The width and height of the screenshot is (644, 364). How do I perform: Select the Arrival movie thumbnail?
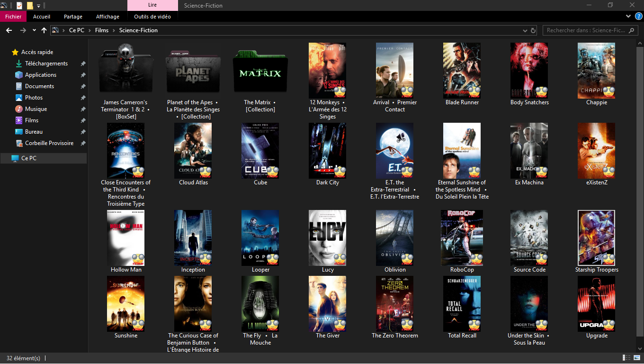395,71
